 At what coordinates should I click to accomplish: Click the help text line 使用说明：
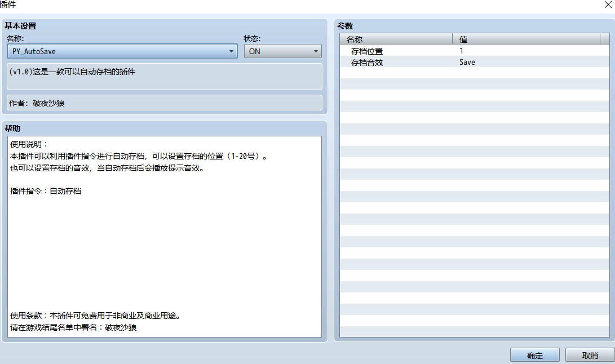pyautogui.click(x=29, y=144)
